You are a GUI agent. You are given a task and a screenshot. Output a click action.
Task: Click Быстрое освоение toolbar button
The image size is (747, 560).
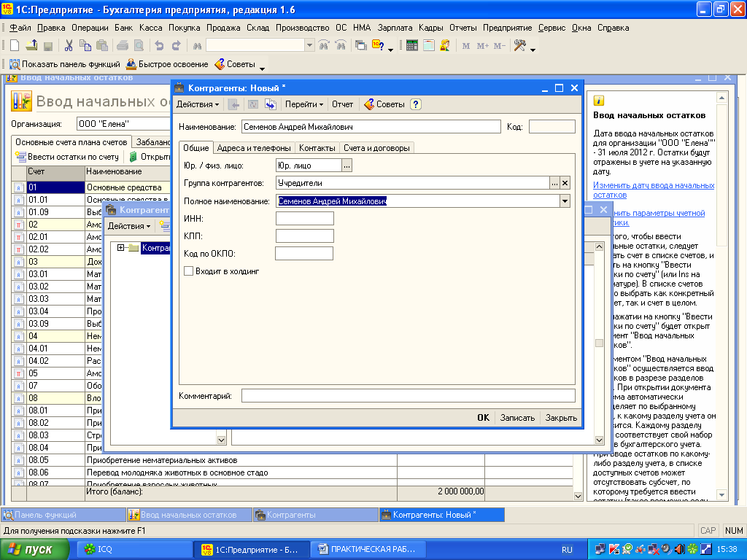click(x=167, y=64)
